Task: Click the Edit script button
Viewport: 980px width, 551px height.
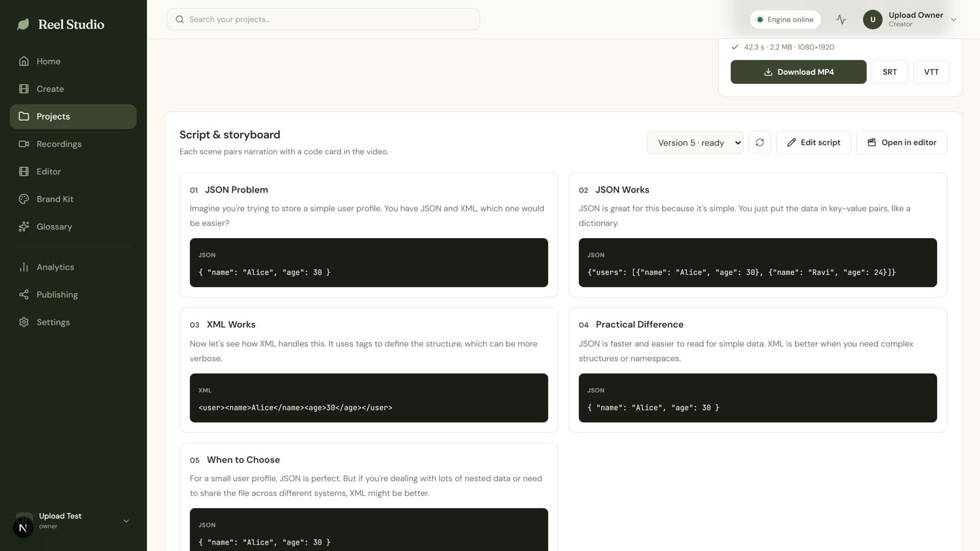Action: pos(813,142)
